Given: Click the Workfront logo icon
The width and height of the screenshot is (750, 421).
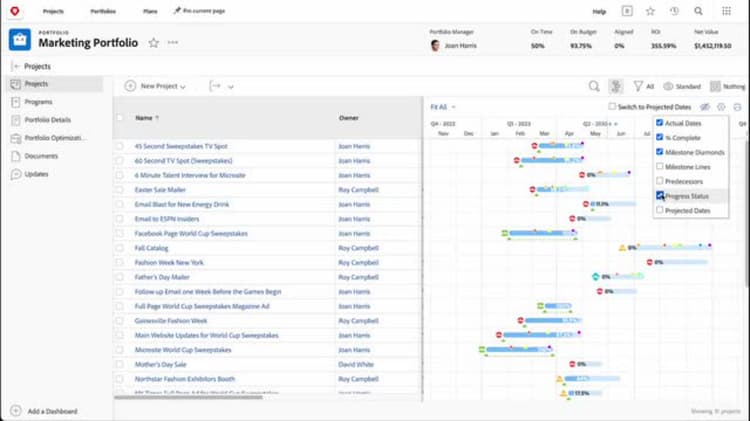Looking at the screenshot, I should pos(15,11).
